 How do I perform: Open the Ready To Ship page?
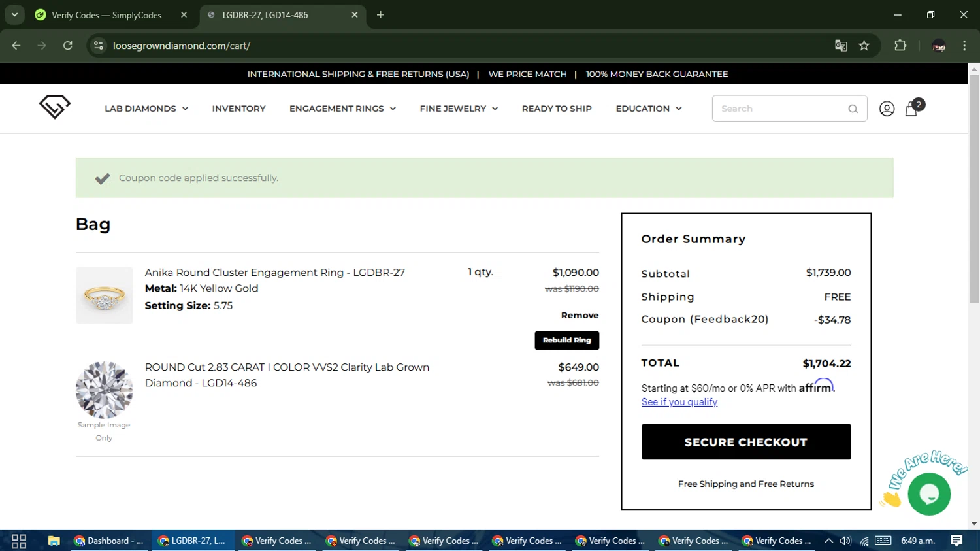[557, 109]
